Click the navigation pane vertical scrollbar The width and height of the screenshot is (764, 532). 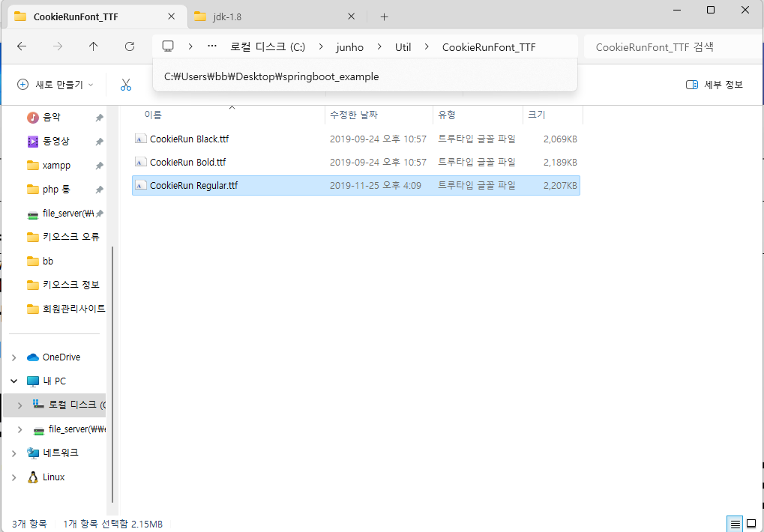click(112, 374)
